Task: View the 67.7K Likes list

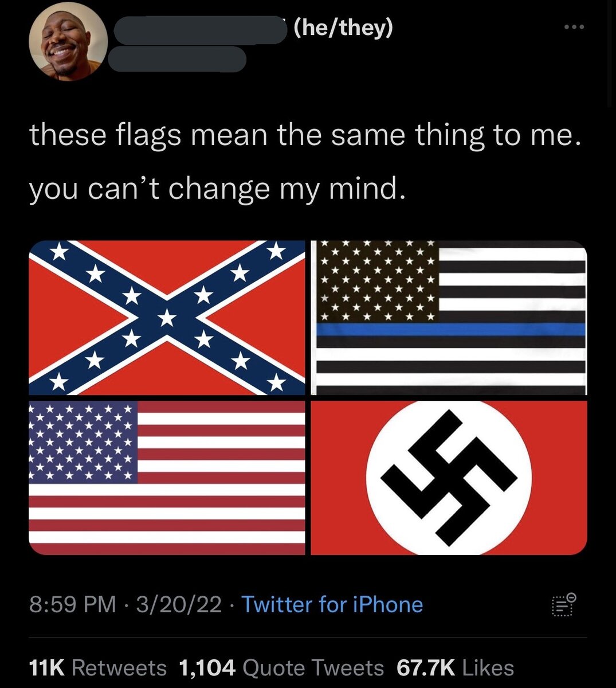Action: click(x=454, y=667)
